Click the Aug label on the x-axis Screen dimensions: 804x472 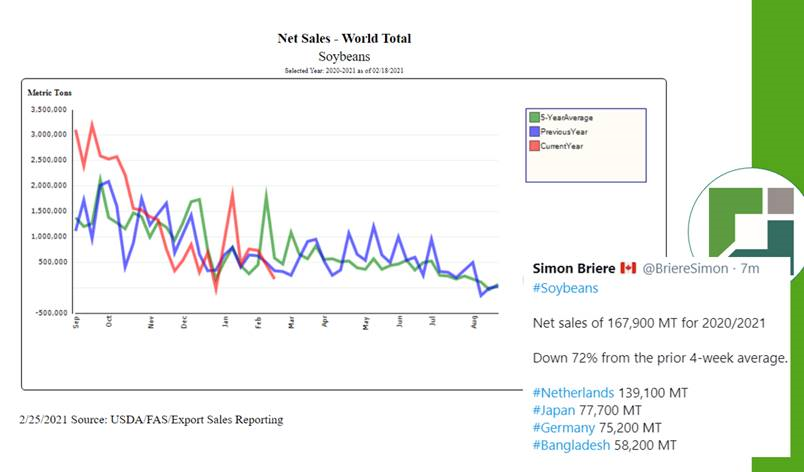pyautogui.click(x=474, y=322)
